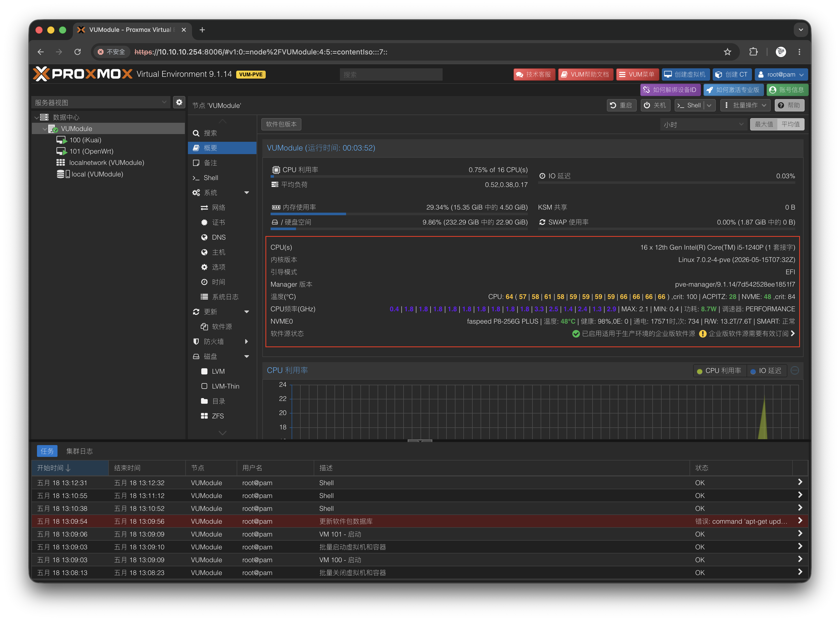This screenshot has height=621, width=840.
Task: Toggle the IO 延迟 legend series
Action: click(766, 371)
